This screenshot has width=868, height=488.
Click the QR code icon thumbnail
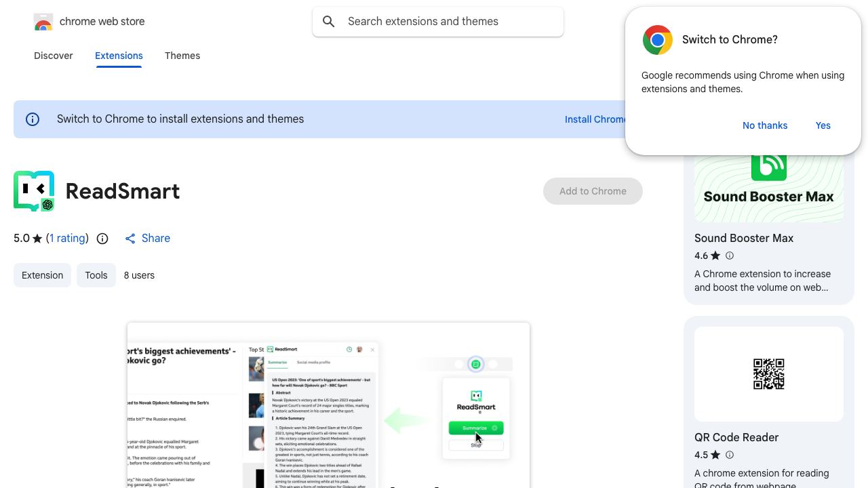tap(769, 374)
